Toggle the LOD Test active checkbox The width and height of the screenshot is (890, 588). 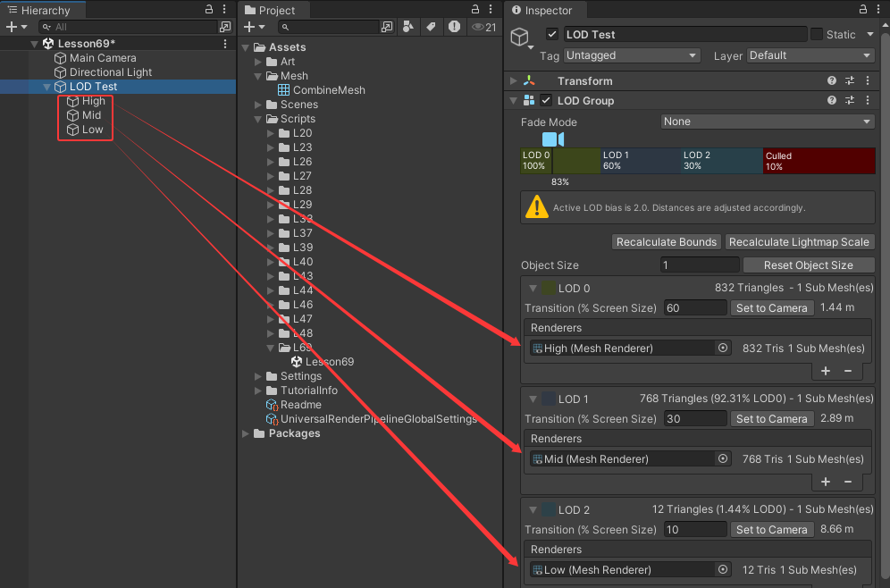pyautogui.click(x=552, y=35)
